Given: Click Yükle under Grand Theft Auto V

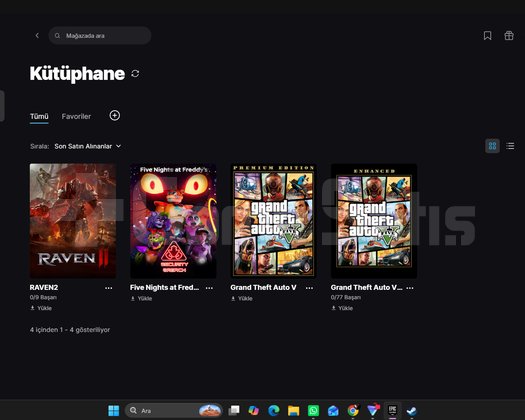Looking at the screenshot, I should (242, 298).
